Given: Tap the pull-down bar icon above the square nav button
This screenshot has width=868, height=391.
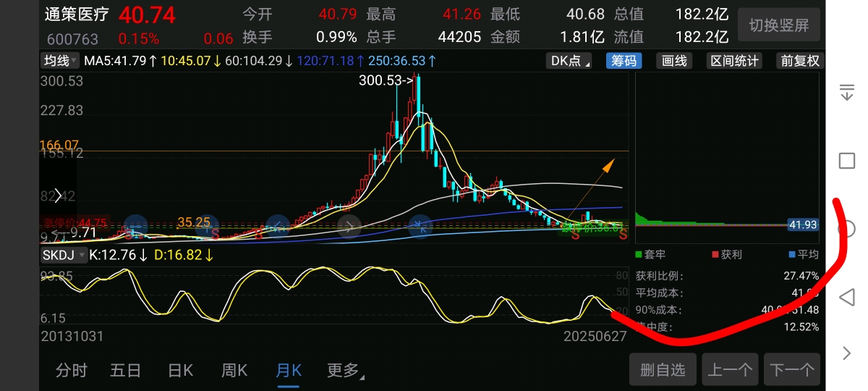Looking at the screenshot, I should click(847, 92).
